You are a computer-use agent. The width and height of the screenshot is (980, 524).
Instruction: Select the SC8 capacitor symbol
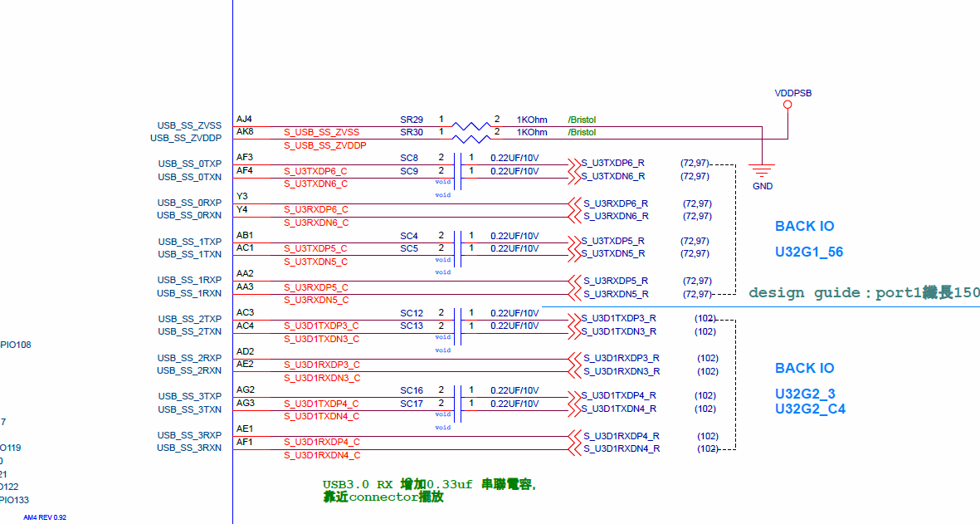tap(458, 165)
